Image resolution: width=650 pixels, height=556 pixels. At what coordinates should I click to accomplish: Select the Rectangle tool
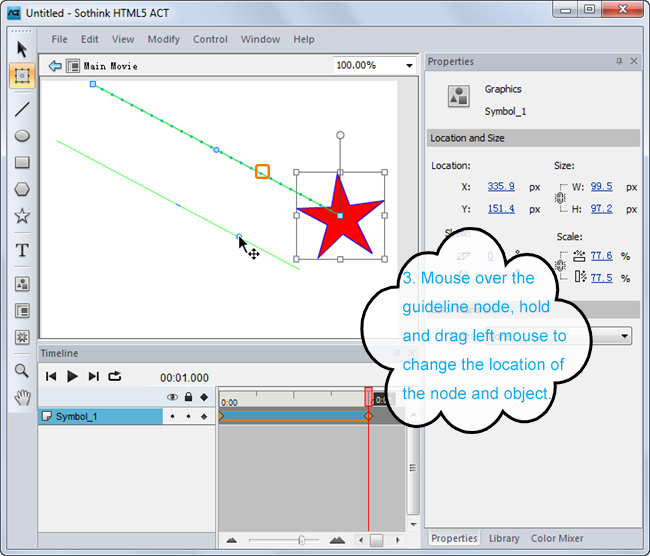22,162
